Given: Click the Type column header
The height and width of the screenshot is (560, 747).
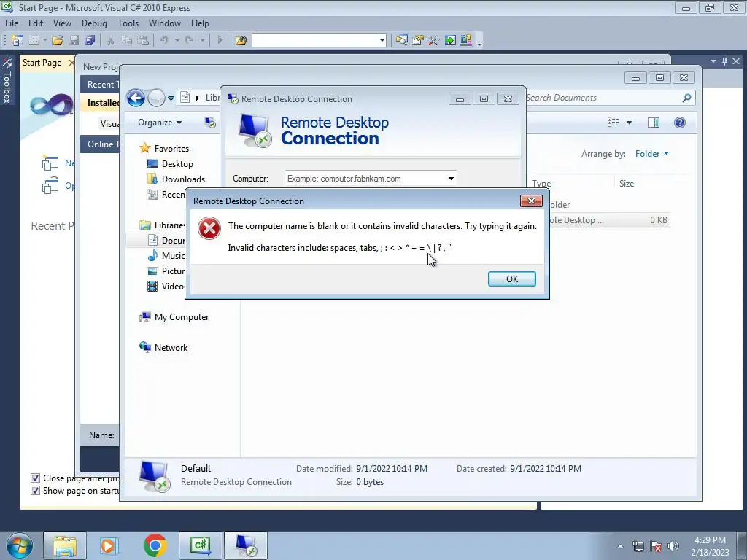Looking at the screenshot, I should click(541, 183).
